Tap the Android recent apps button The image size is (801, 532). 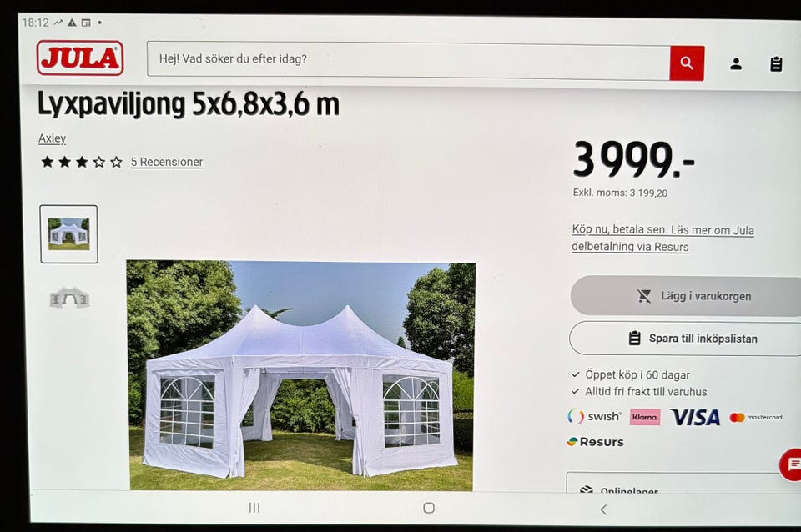click(254, 507)
